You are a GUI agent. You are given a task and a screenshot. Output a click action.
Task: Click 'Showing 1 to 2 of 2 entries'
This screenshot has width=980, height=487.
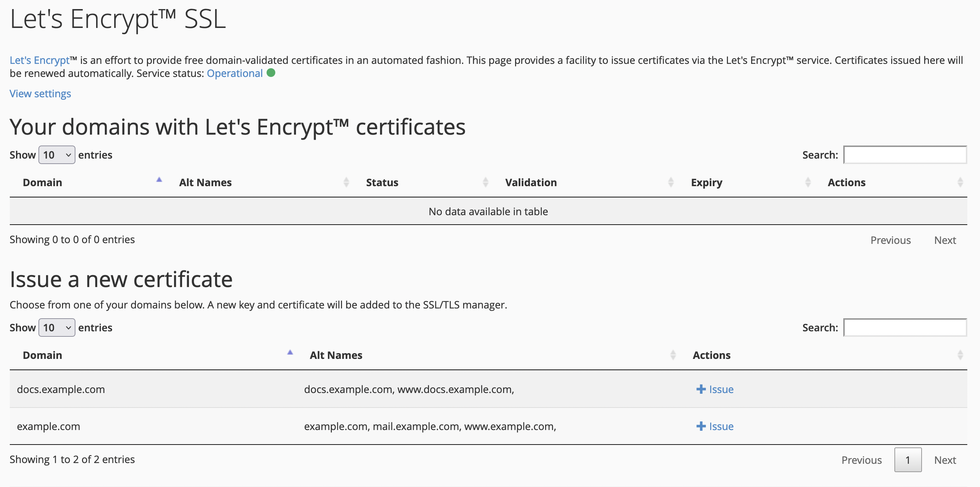pos(72,459)
